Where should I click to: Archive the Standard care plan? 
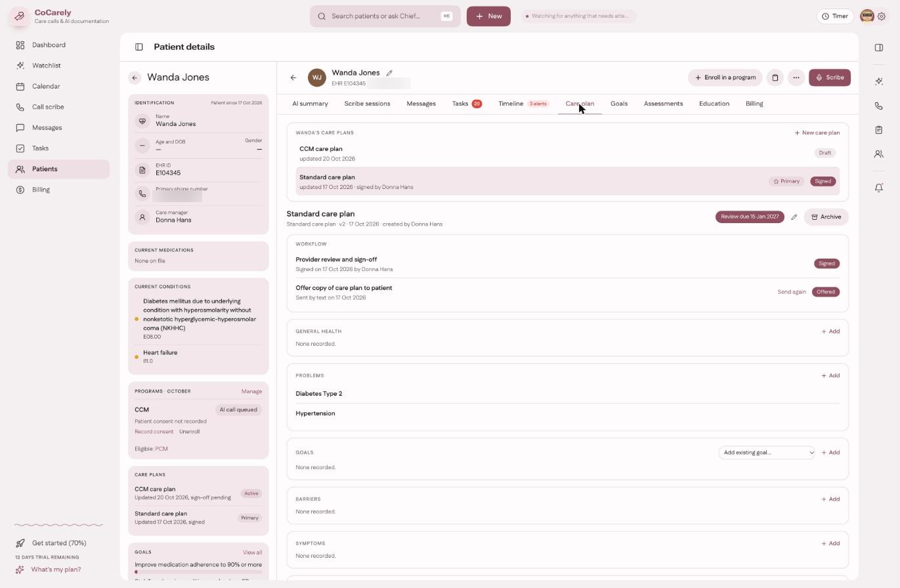[826, 217]
